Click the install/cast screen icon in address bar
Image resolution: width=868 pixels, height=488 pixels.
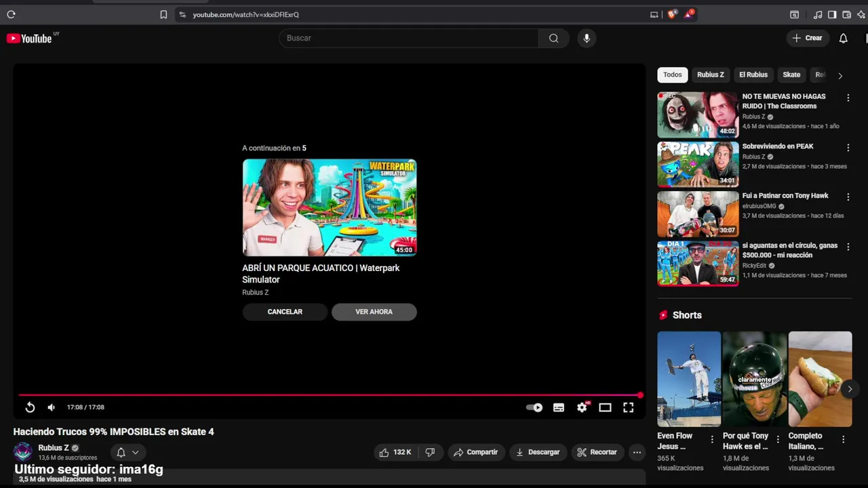(654, 14)
